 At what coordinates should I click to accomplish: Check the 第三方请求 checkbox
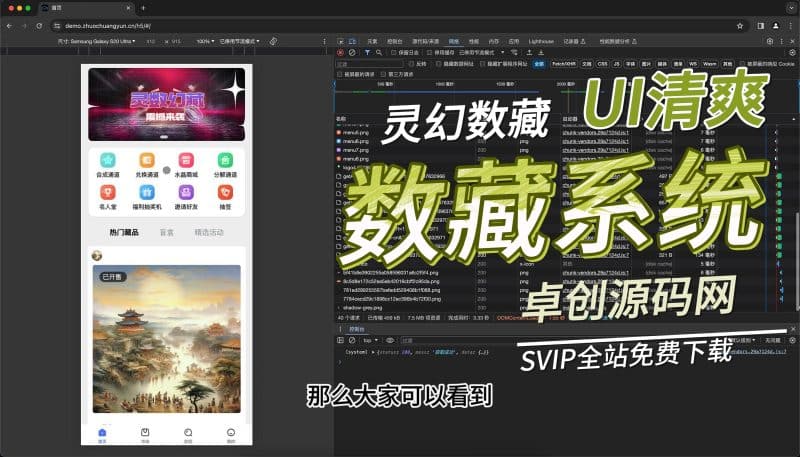383,74
